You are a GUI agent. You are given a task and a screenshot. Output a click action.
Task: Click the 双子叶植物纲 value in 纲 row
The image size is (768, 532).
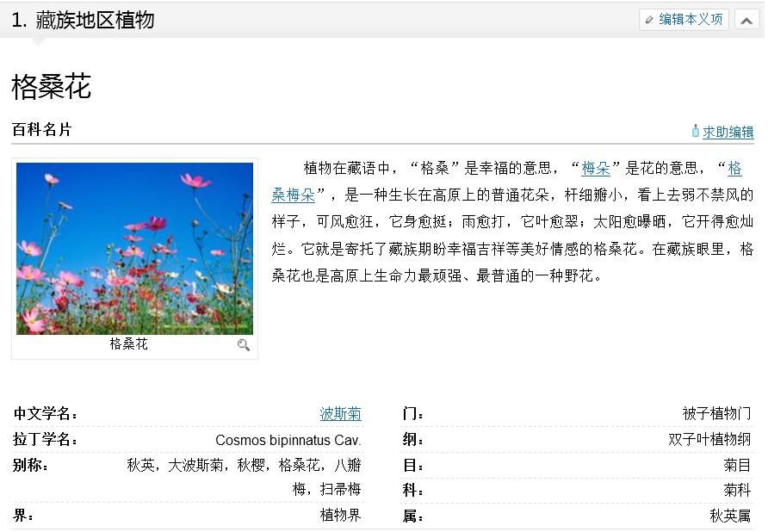[709, 440]
